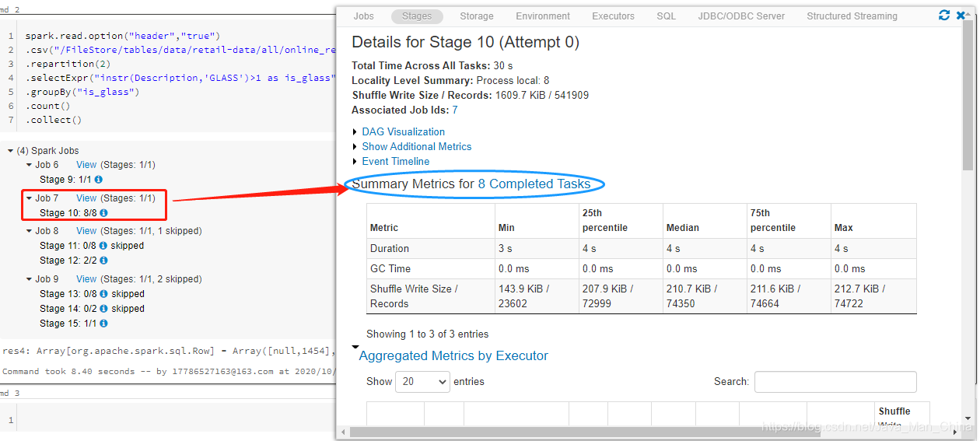This screenshot has width=980, height=441.
Task: Click info icon next to Stage 9
Action: [x=98, y=180]
